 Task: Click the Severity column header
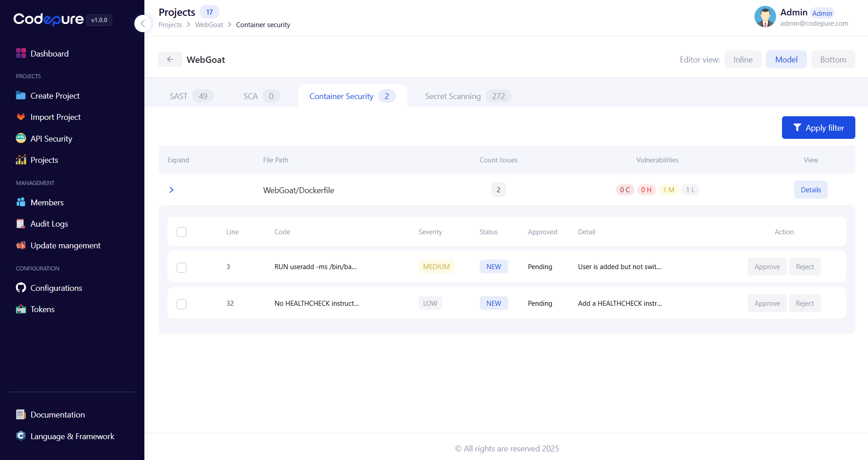point(430,232)
